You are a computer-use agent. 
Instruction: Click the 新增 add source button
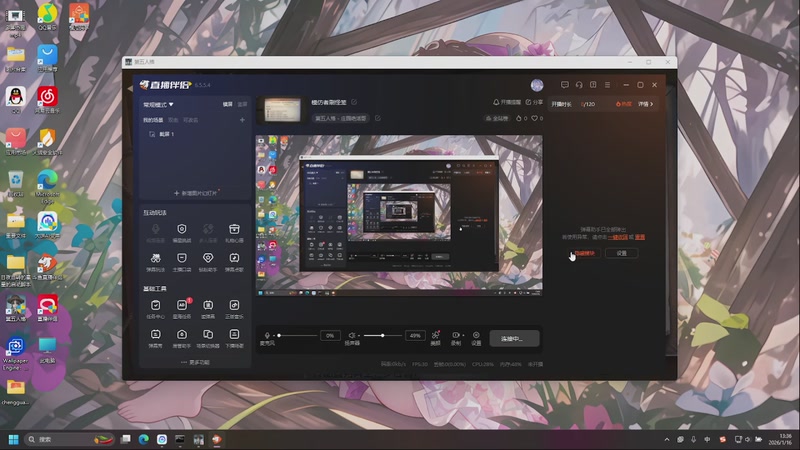195,193
